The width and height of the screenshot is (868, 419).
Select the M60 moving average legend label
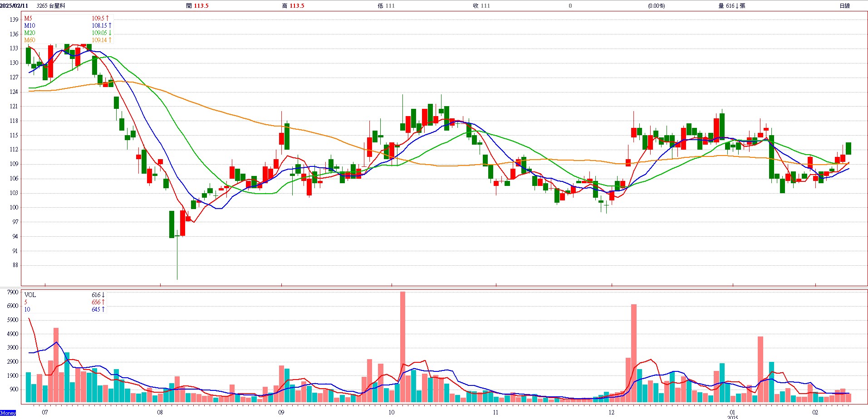29,40
